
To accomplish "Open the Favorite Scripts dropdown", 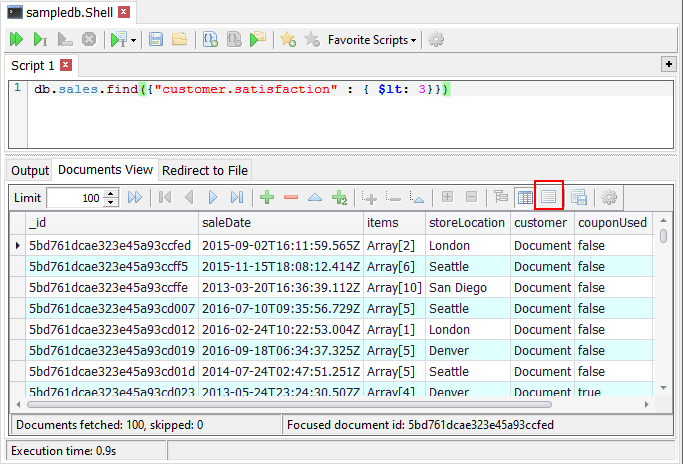I will point(372,40).
